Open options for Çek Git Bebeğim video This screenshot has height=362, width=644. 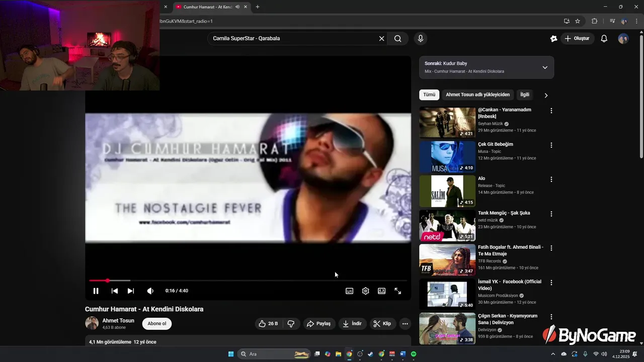(x=551, y=145)
